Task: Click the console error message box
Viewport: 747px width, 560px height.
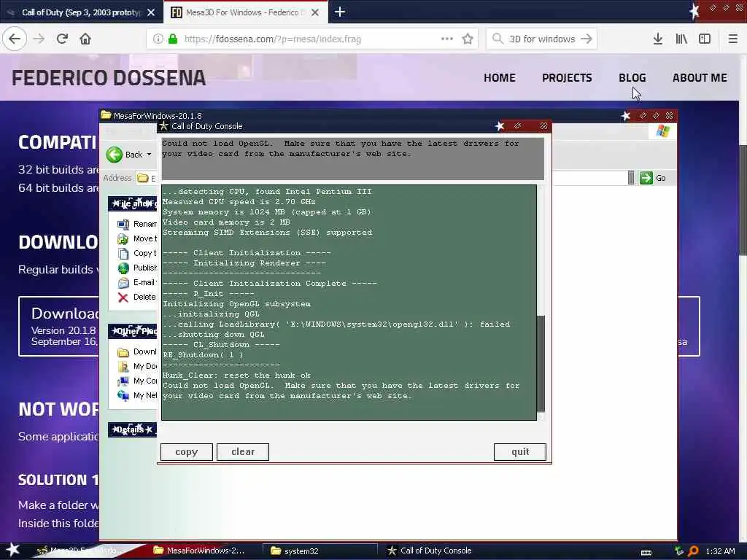Action: [x=352, y=158]
